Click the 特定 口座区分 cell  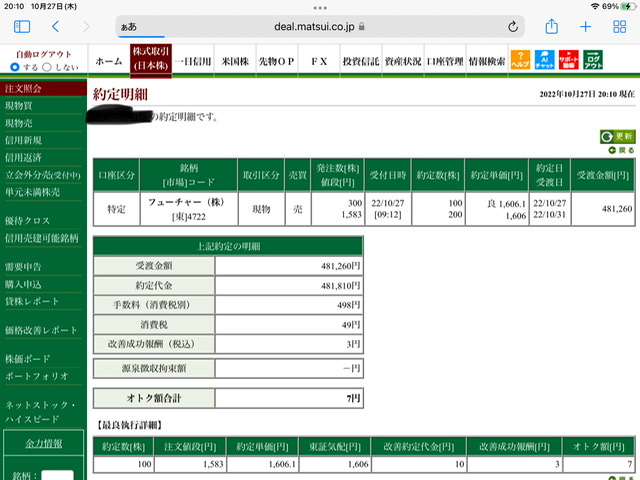pyautogui.click(x=116, y=209)
